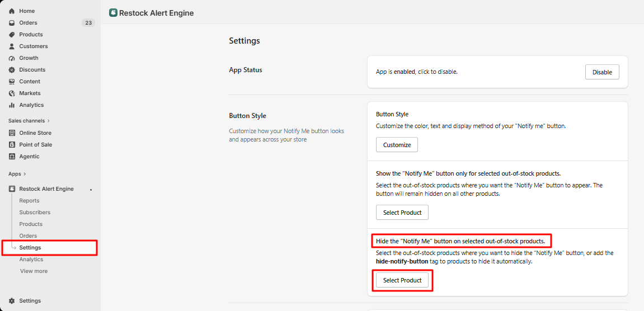This screenshot has height=311, width=644.
Task: Click the Markets globe icon
Action: tap(12, 93)
